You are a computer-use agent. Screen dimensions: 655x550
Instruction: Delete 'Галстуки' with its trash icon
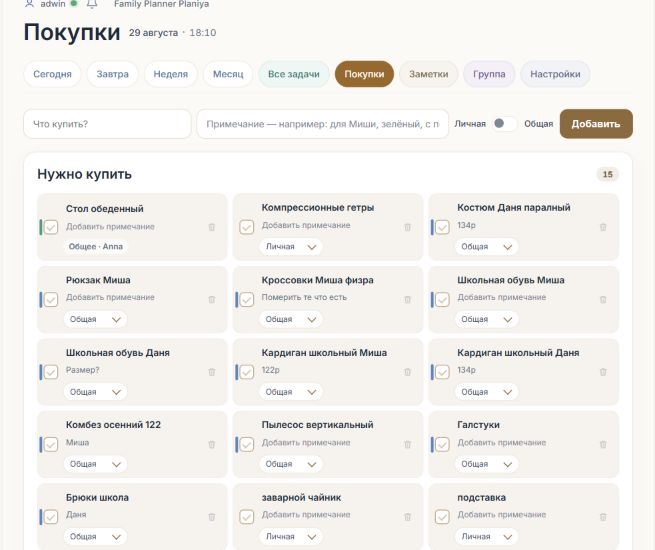click(x=603, y=444)
